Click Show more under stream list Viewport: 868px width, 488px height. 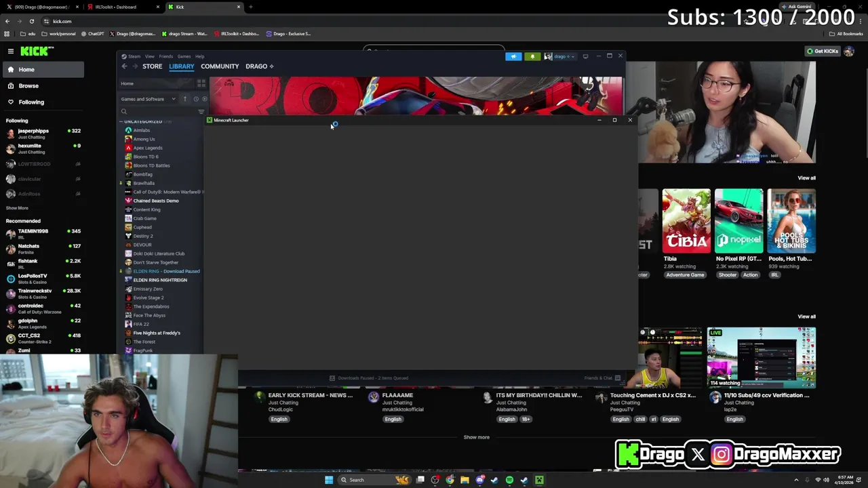pyautogui.click(x=476, y=437)
